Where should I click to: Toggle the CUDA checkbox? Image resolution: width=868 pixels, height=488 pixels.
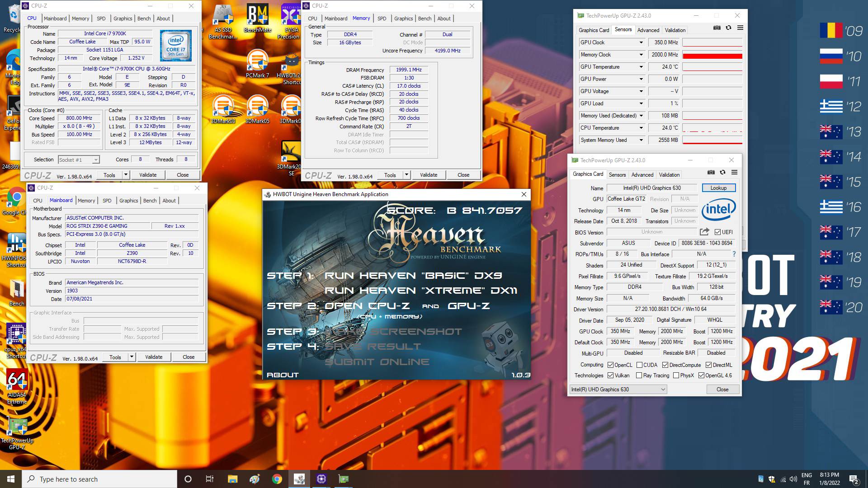(639, 365)
